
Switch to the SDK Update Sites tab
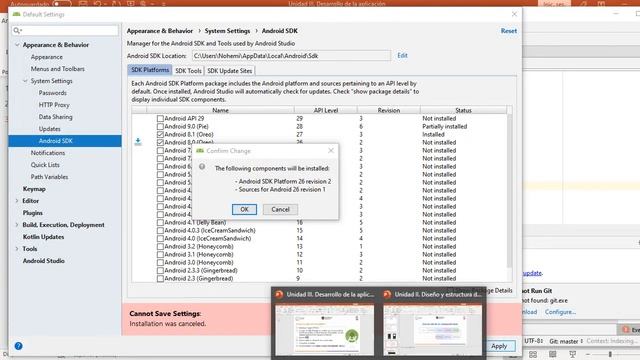[229, 71]
